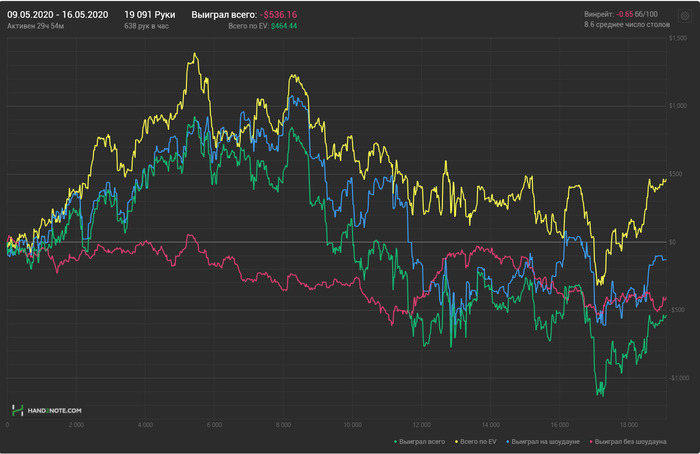Click the '638 рук в час' text
Screen dimensions: 700x454
pos(146,26)
